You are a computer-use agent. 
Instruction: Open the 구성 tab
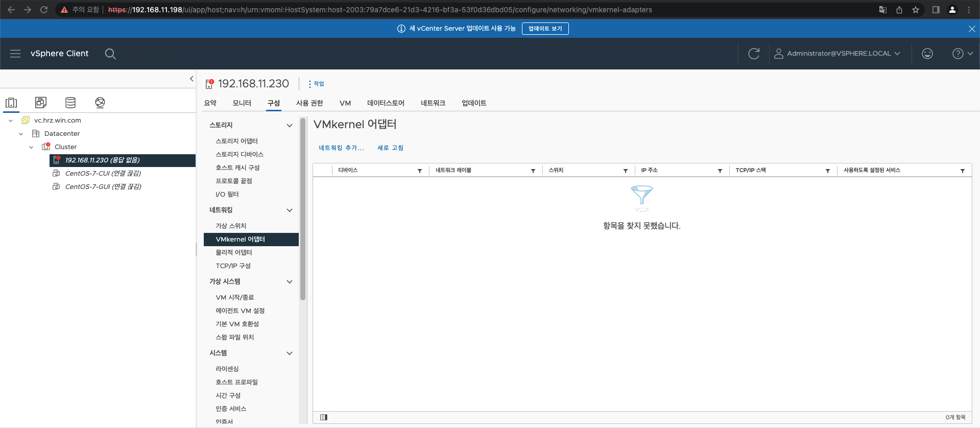pos(274,103)
